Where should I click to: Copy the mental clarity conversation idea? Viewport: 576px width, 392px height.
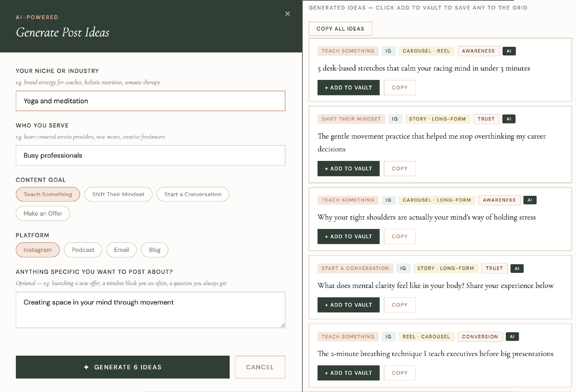(x=400, y=305)
